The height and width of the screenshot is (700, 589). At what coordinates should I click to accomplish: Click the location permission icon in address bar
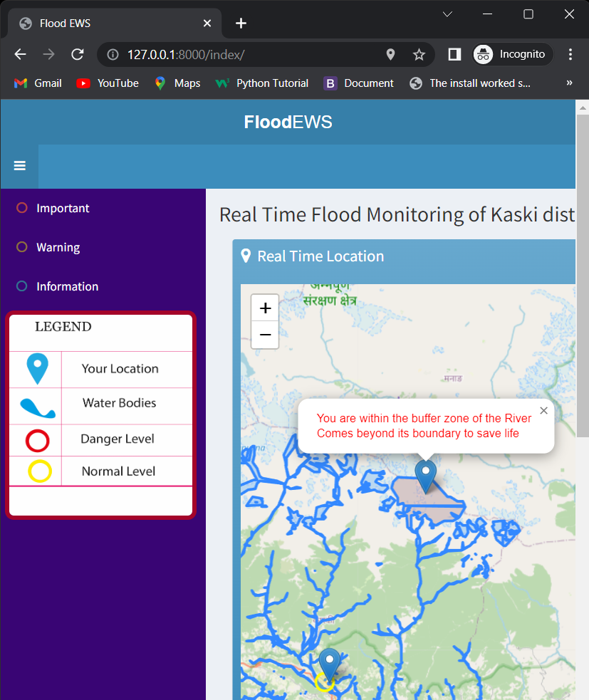coord(390,54)
